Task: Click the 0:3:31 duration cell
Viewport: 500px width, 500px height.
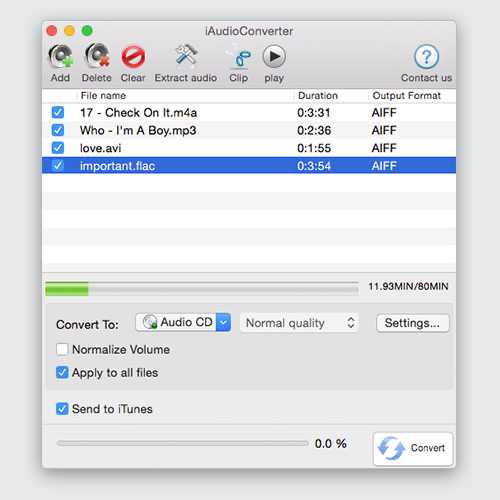Action: (314, 113)
